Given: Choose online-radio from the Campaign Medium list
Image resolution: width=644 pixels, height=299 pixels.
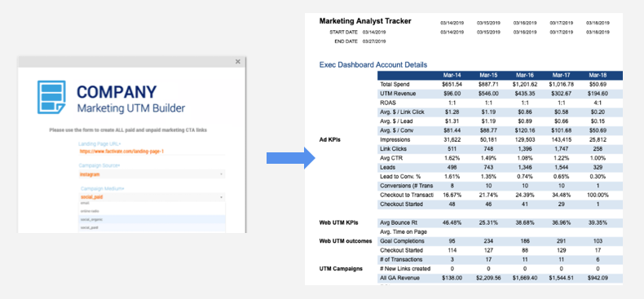Looking at the screenshot, I should (152, 211).
